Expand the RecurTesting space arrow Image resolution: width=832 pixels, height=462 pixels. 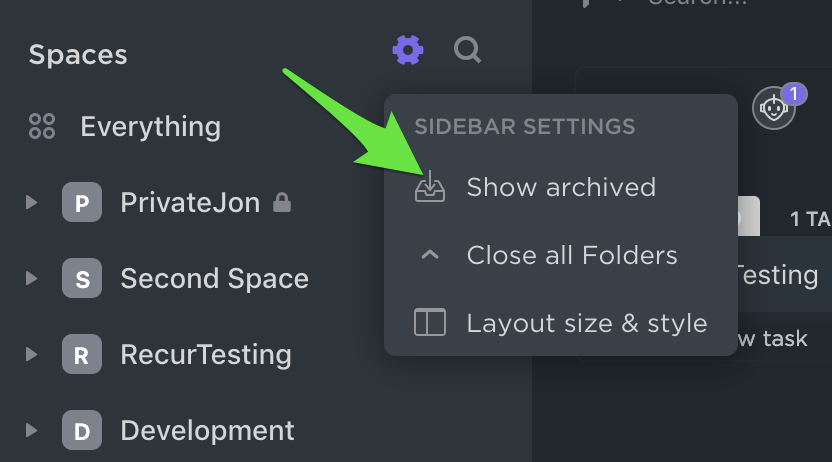(31, 354)
